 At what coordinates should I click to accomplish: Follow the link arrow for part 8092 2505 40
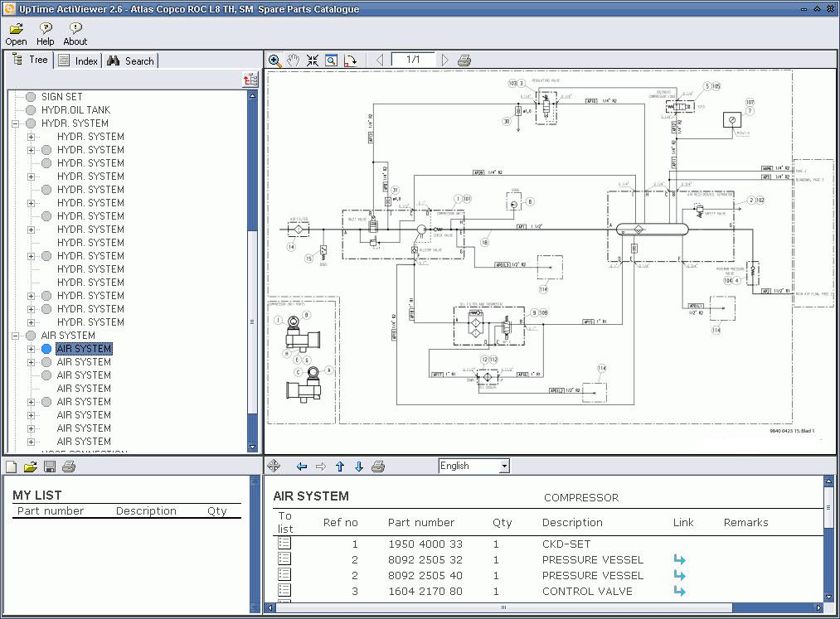point(679,576)
